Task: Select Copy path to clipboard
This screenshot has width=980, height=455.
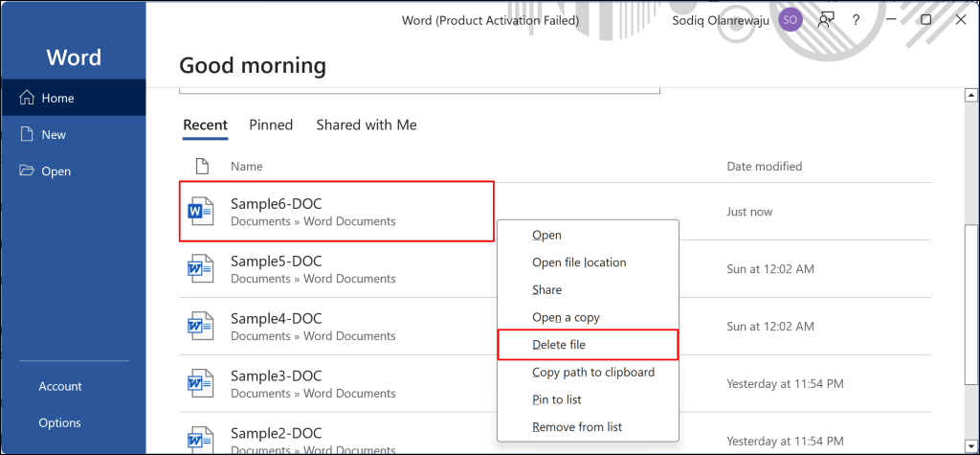Action: (593, 372)
